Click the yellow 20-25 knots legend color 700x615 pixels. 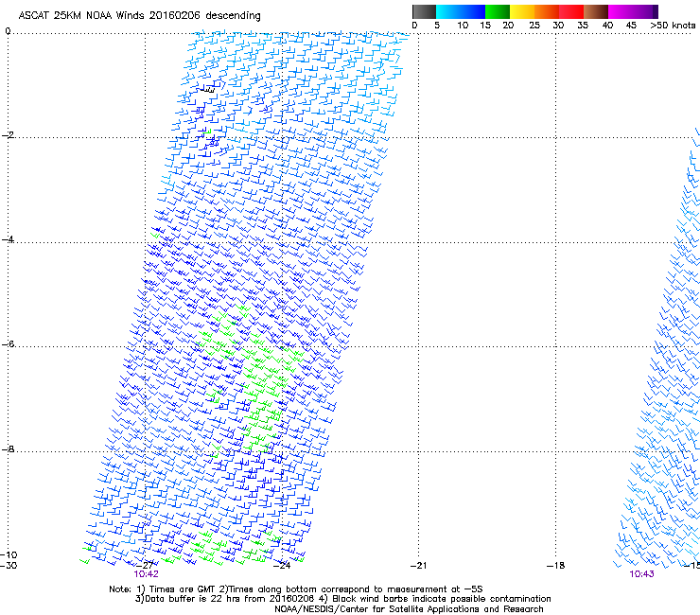tap(522, 11)
